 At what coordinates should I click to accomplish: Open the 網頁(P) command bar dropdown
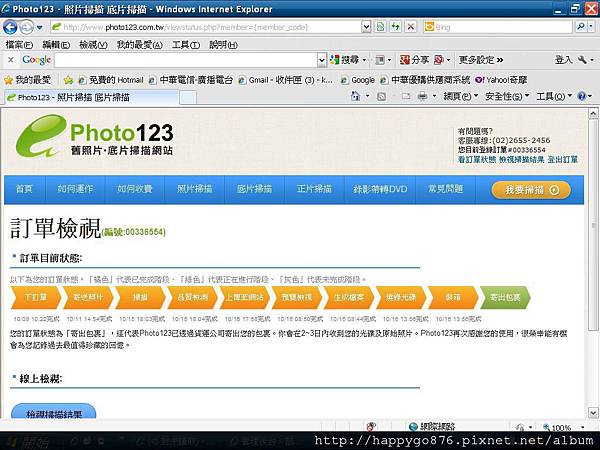pyautogui.click(x=461, y=96)
